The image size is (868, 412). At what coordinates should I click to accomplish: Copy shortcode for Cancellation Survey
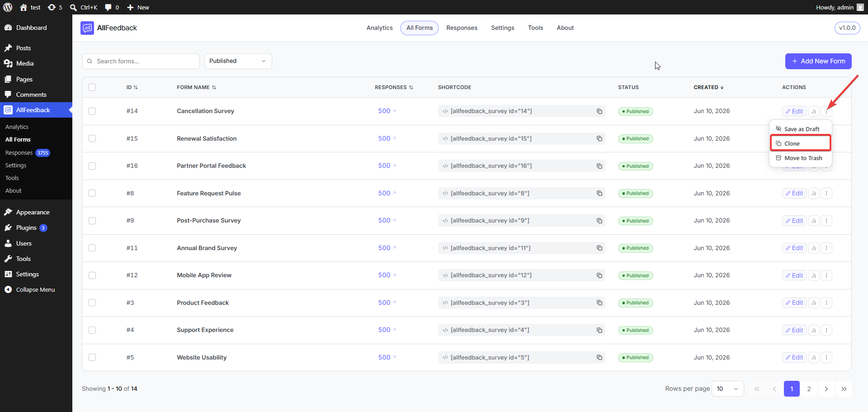tap(599, 111)
